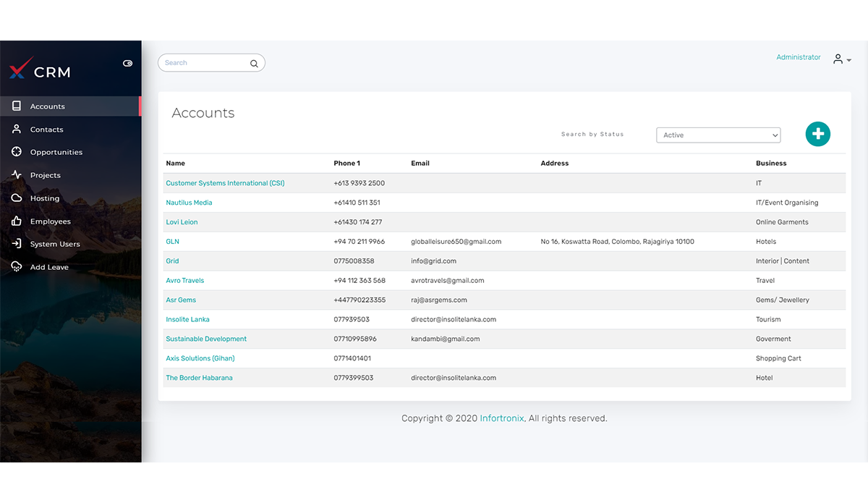868x503 pixels.
Task: Focus the Search input field
Action: point(205,63)
